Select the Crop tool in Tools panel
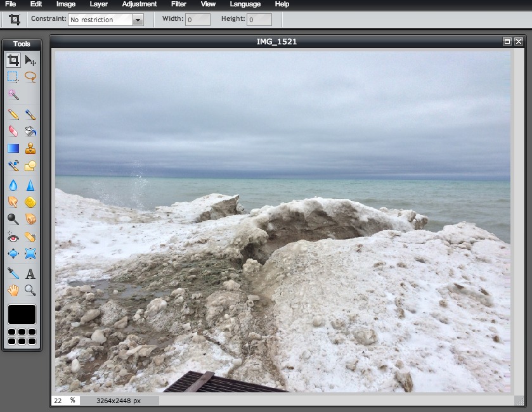This screenshot has width=532, height=412. tap(13, 60)
